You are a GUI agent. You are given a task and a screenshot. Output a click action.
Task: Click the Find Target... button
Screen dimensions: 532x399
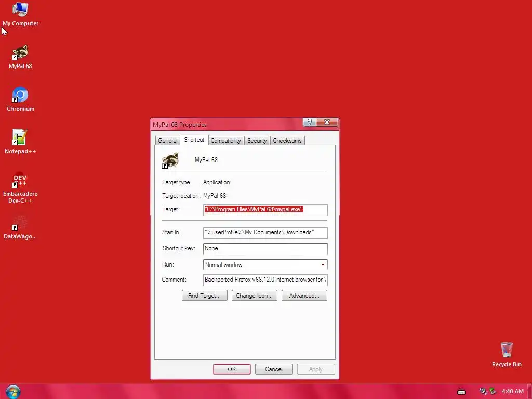tap(205, 296)
